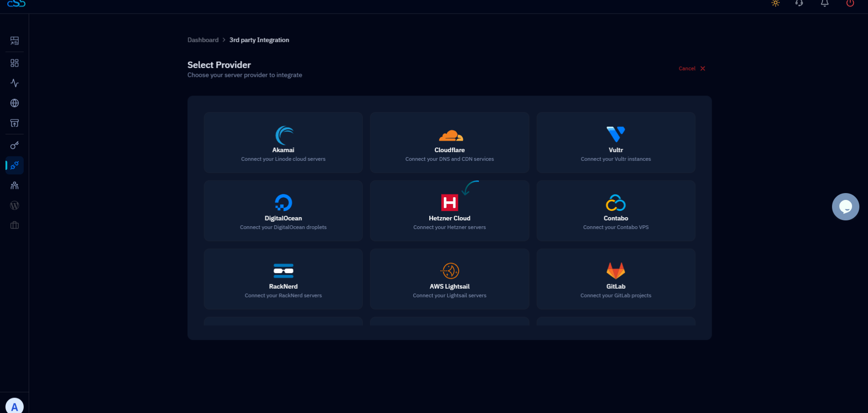Choose the DigitalOcean provider logo
Screen dimensions: 868x413
[x=283, y=203]
